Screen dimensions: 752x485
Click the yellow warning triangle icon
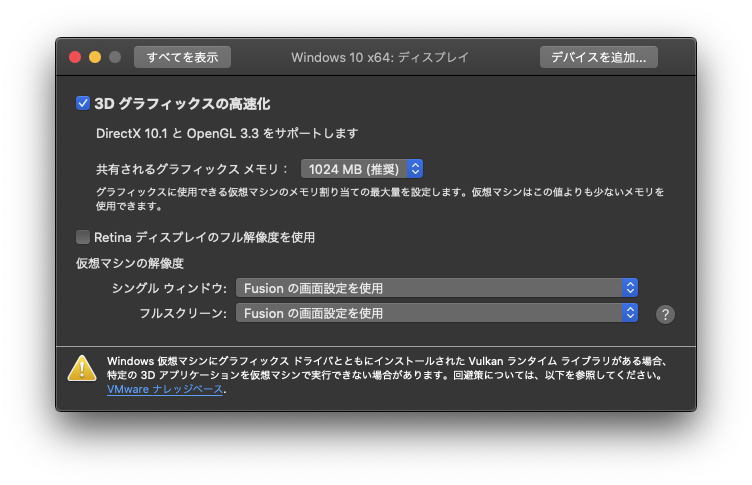click(x=82, y=368)
